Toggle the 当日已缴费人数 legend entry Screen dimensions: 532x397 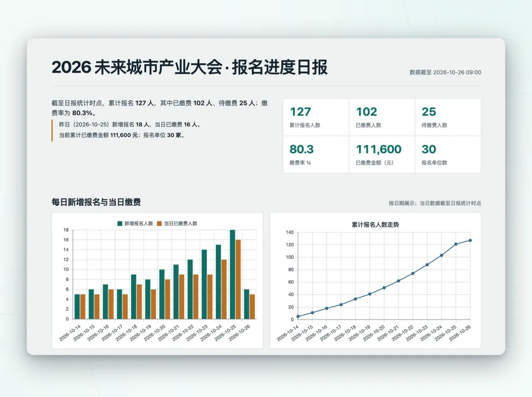177,223
